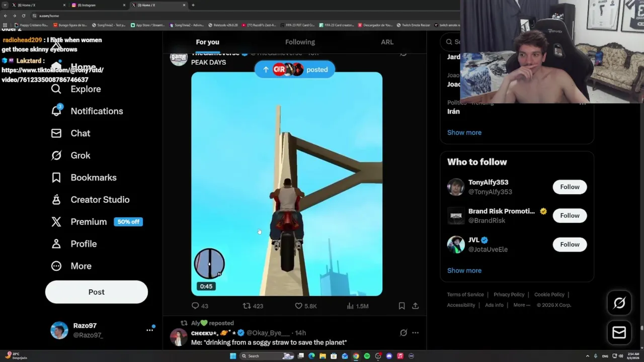The width and height of the screenshot is (644, 362).
Task: Open new browser tab
Action: (193, 5)
